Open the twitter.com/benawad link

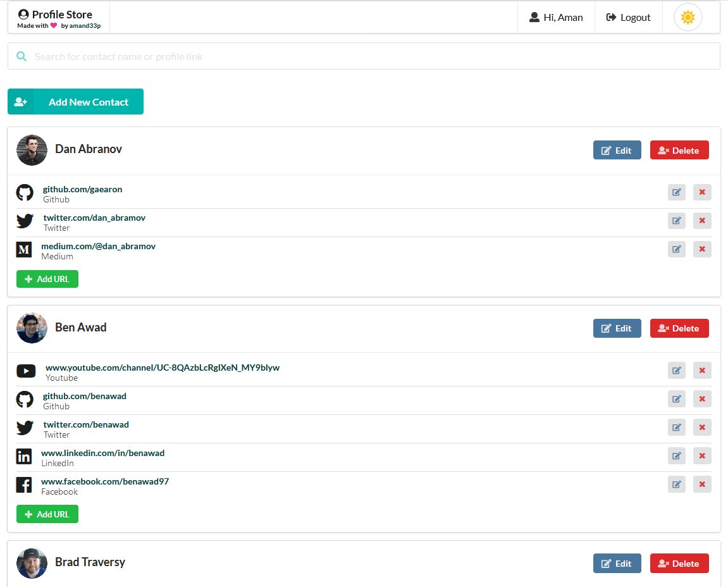[x=86, y=424]
